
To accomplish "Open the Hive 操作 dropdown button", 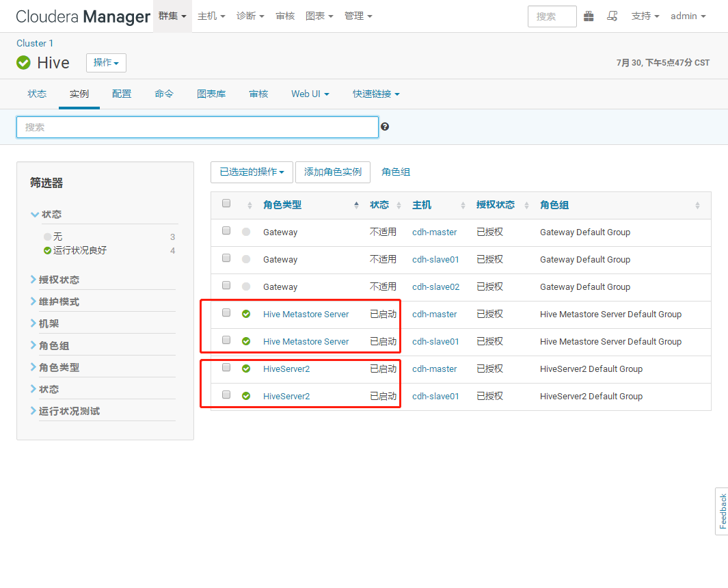I will point(107,63).
